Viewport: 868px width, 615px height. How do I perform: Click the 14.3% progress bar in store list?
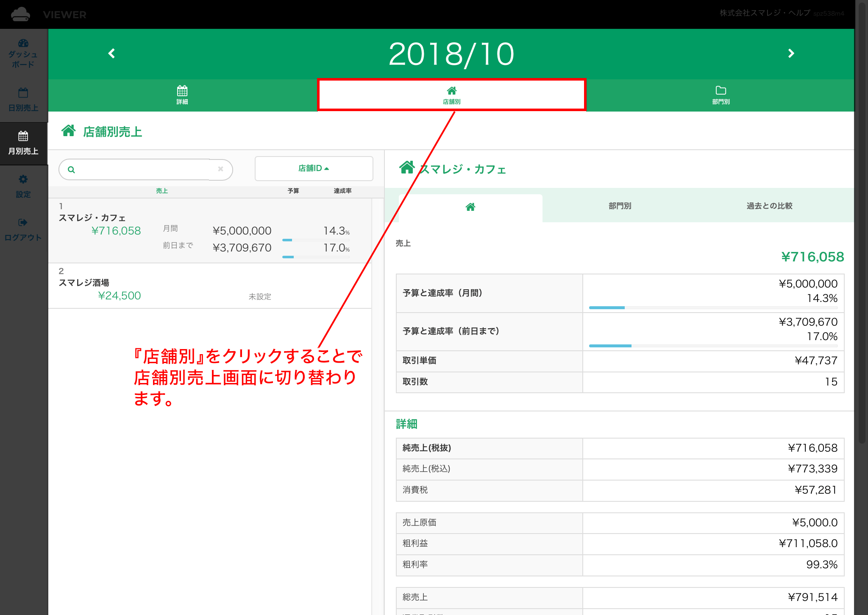(316, 240)
